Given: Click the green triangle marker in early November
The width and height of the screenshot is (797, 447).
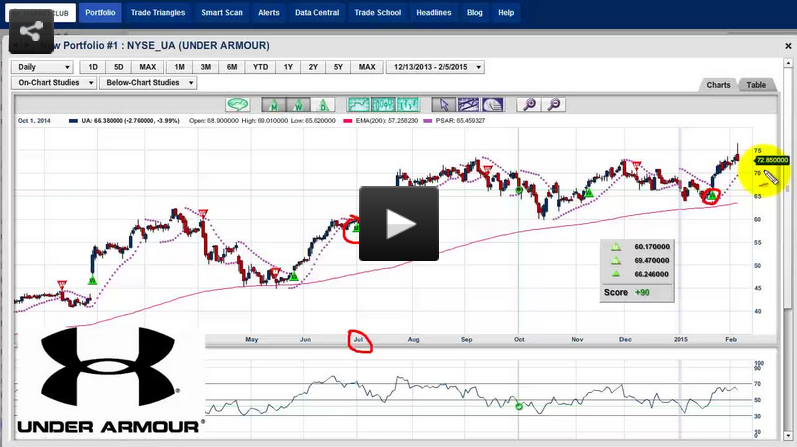Looking at the screenshot, I should point(589,193).
